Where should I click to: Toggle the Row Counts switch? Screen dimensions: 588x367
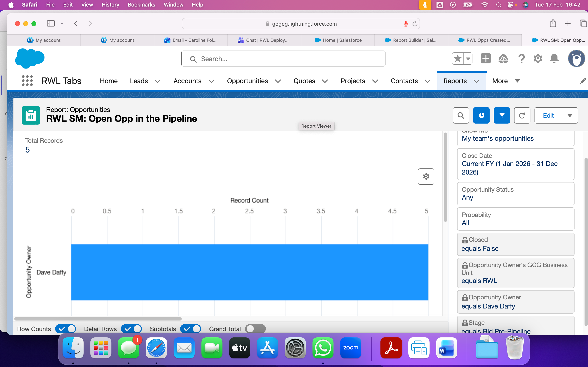[x=66, y=329]
